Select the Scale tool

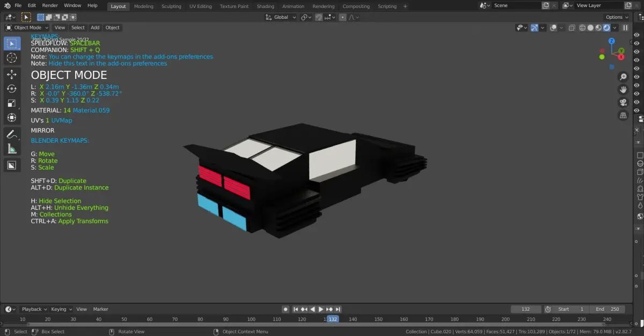[x=12, y=103]
